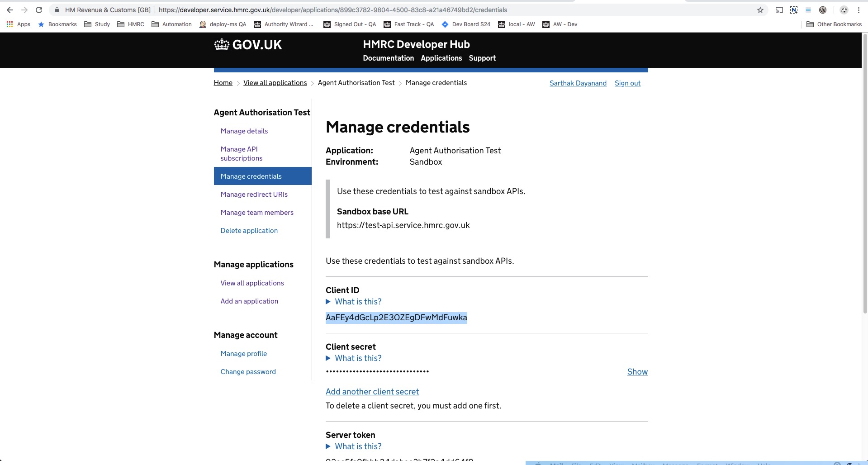The width and height of the screenshot is (868, 465).
Task: Reload the page with the refresh icon
Action: [39, 10]
